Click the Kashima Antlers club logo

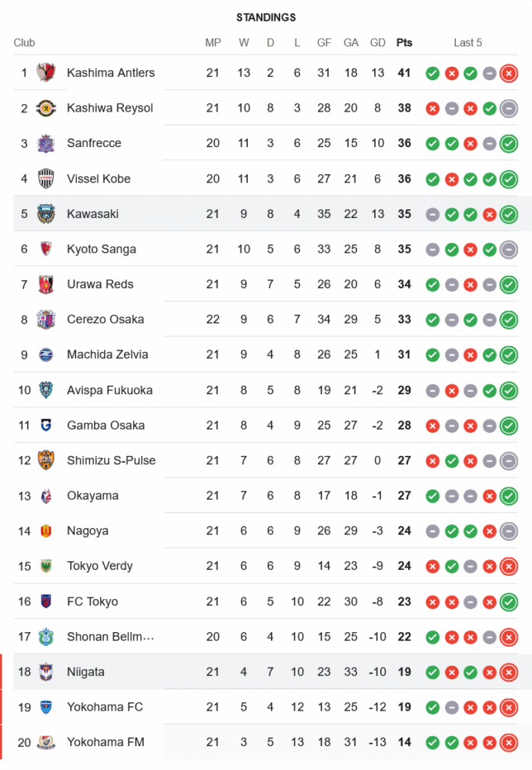46,73
